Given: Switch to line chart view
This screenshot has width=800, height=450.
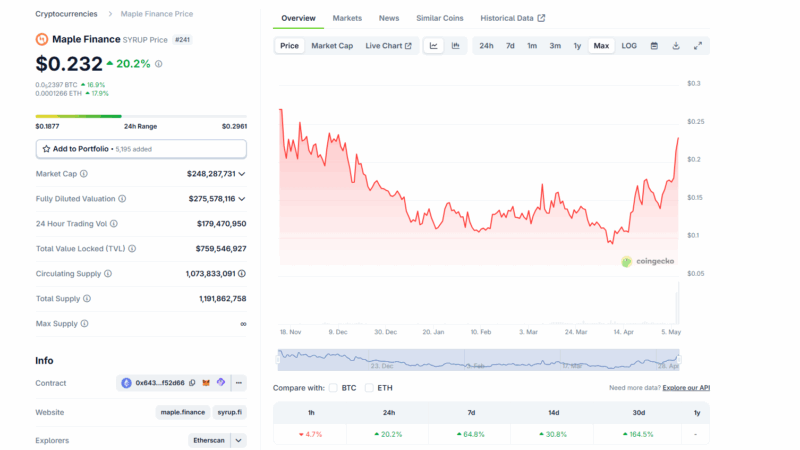Looking at the screenshot, I should tap(434, 45).
